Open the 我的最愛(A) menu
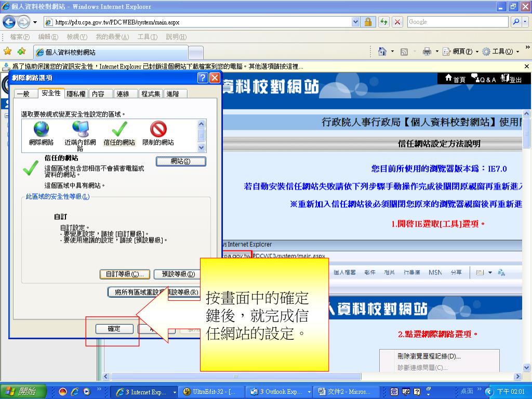Viewport: 532px width, 399px height. pyautogui.click(x=112, y=37)
